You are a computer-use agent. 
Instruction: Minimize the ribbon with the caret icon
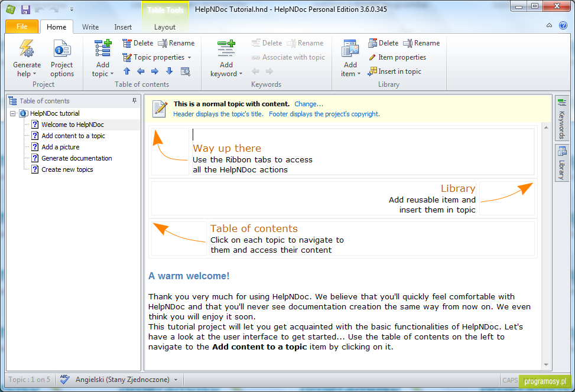pos(549,25)
